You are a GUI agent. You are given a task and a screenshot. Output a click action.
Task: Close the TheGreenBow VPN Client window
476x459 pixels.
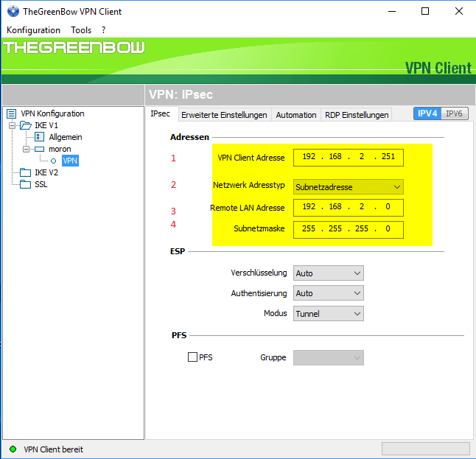pyautogui.click(x=459, y=11)
